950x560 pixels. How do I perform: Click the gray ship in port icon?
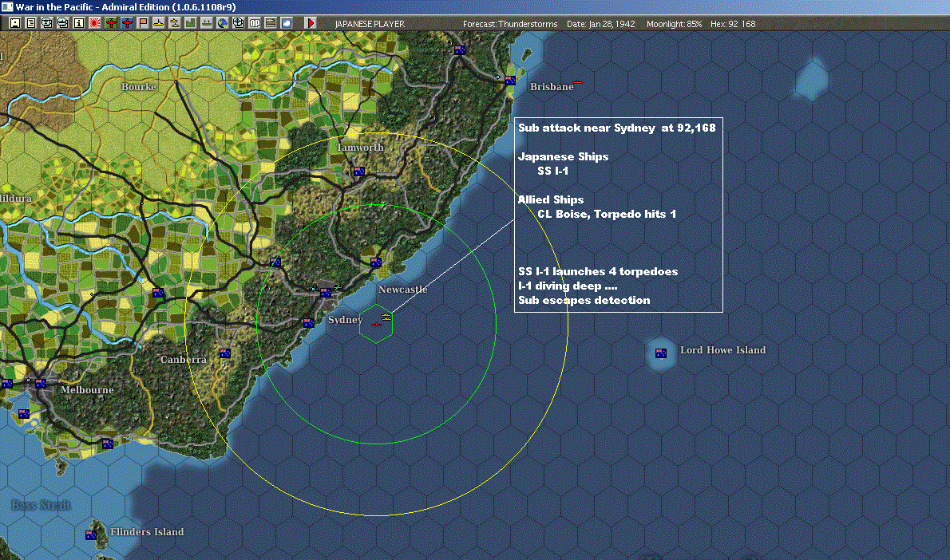pyautogui.click(x=207, y=23)
